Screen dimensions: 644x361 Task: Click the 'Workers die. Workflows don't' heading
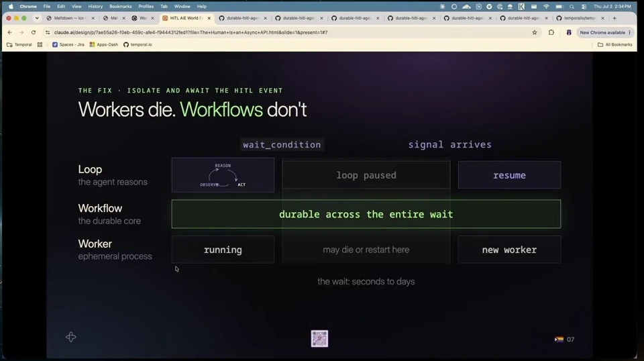pyautogui.click(x=193, y=109)
